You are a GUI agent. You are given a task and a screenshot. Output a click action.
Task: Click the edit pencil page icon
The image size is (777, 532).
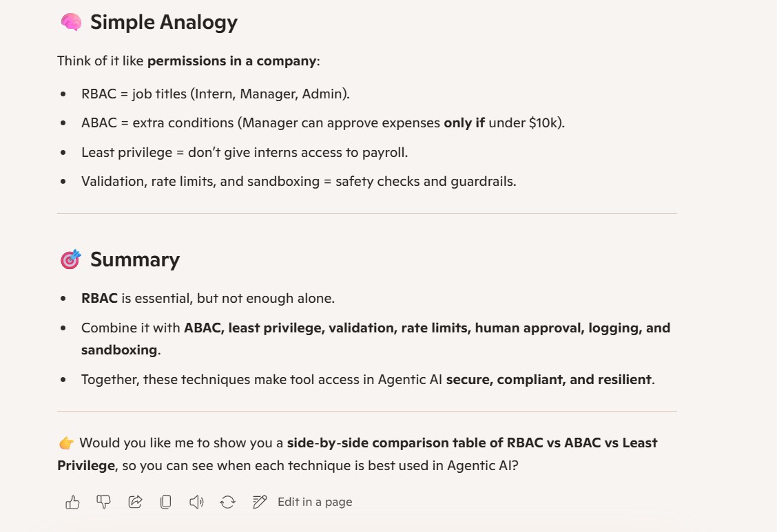[259, 502]
